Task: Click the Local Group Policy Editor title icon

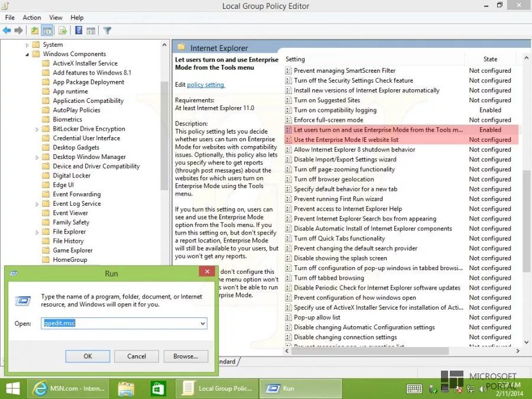Action: (5, 5)
